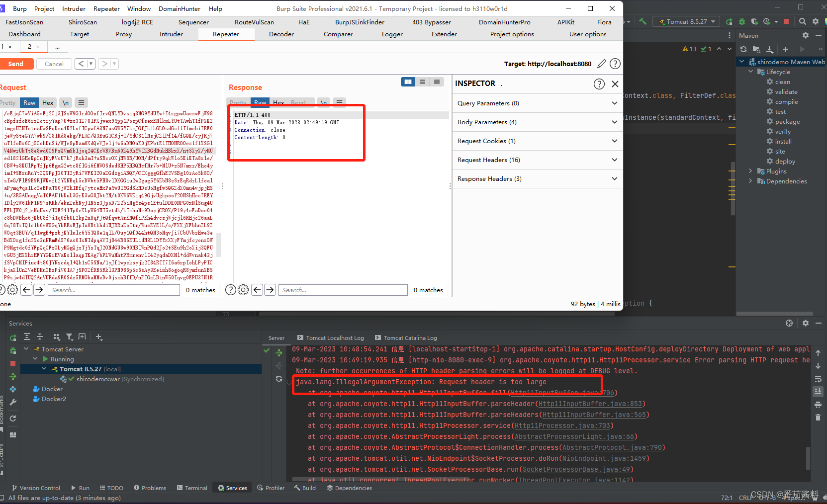The width and height of the screenshot is (827, 504).
Task: Switch the Response view to Raw
Action: tap(260, 102)
